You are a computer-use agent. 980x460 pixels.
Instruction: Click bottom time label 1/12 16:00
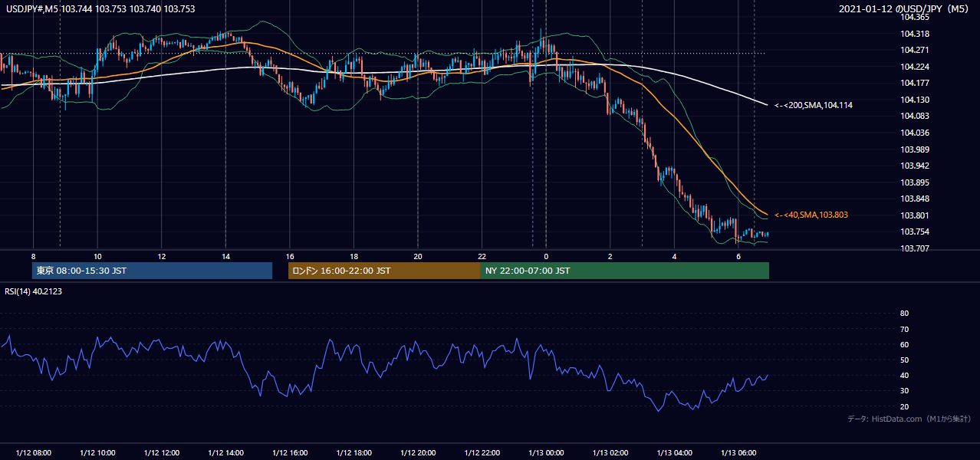(289, 453)
